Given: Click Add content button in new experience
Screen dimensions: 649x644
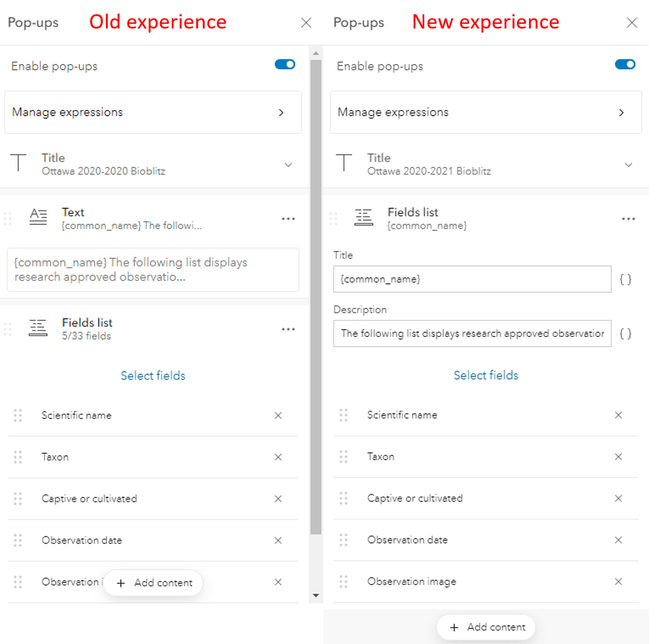Looking at the screenshot, I should click(x=486, y=627).
